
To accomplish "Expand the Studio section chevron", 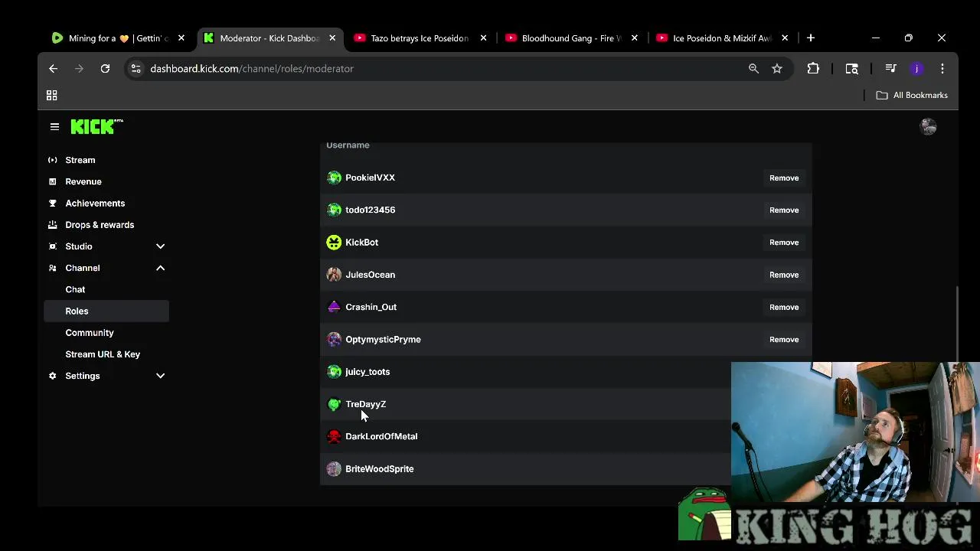I will click(x=160, y=246).
